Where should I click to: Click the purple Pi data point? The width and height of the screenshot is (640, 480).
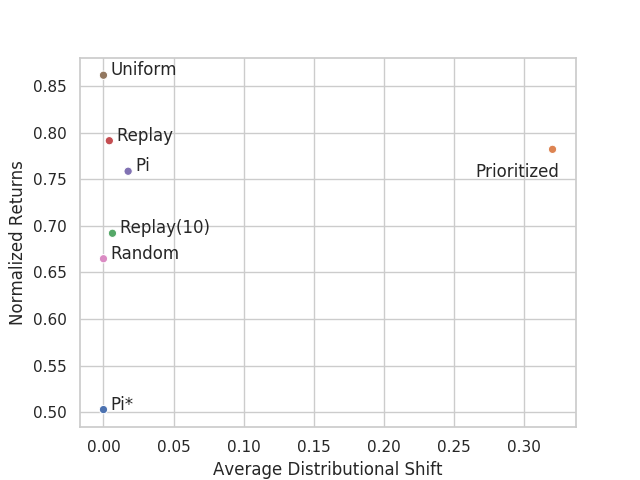coord(128,171)
